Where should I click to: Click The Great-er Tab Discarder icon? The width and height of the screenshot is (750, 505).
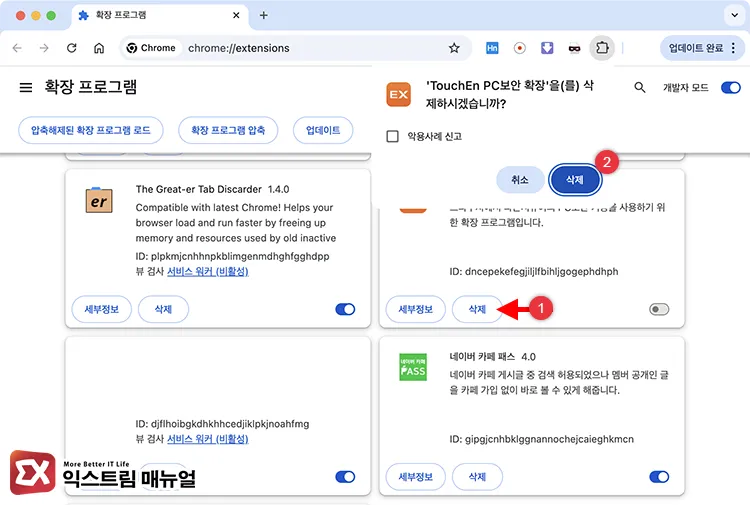[x=99, y=200]
